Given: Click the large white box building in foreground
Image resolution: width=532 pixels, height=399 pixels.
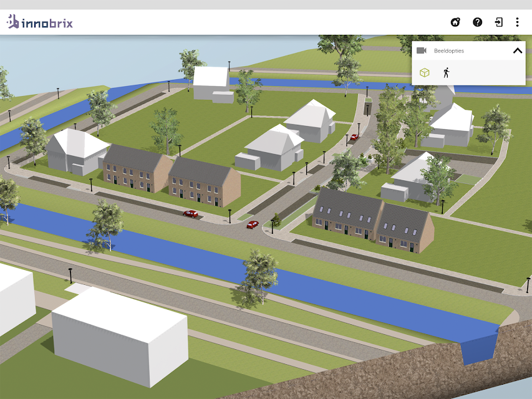Looking at the screenshot, I should [120, 336].
